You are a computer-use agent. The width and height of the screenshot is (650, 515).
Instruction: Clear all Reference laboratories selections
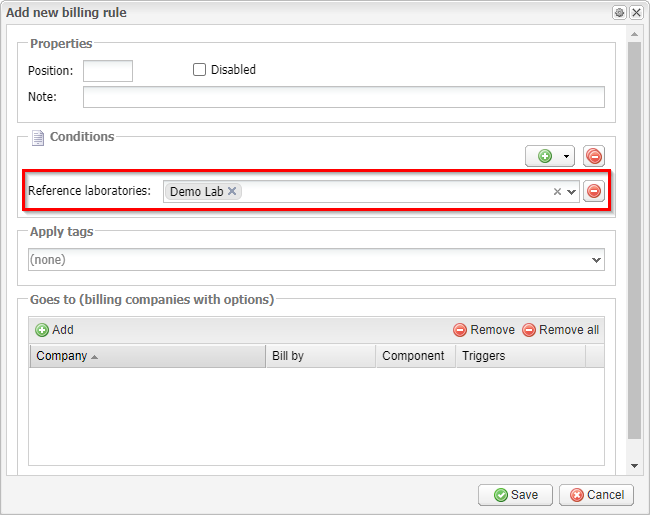(557, 192)
